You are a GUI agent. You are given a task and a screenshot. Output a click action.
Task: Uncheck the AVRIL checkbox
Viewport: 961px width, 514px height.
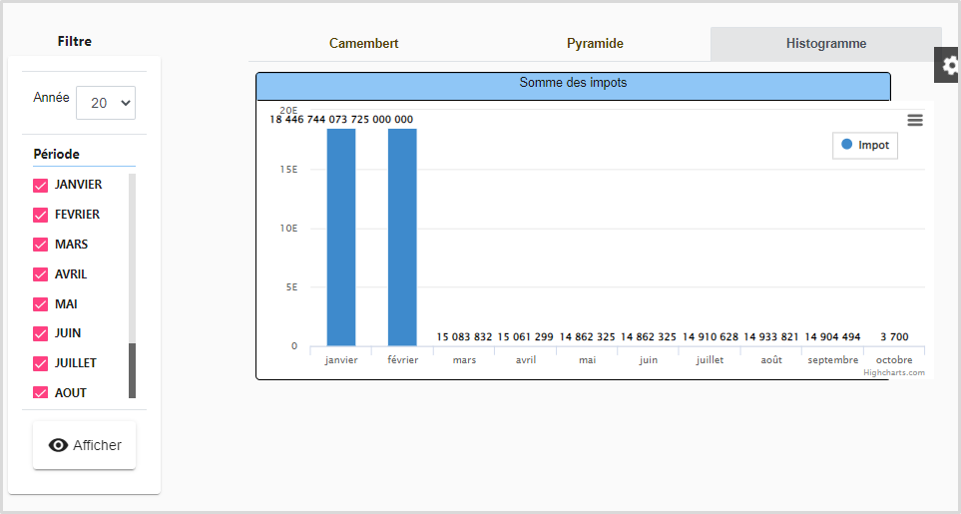(40, 274)
